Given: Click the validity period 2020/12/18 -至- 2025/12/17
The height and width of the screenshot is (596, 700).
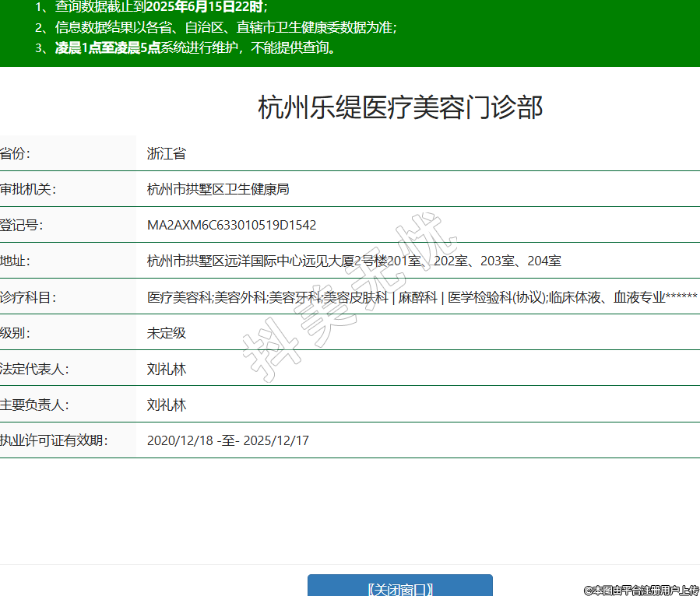Looking at the screenshot, I should (227, 440).
